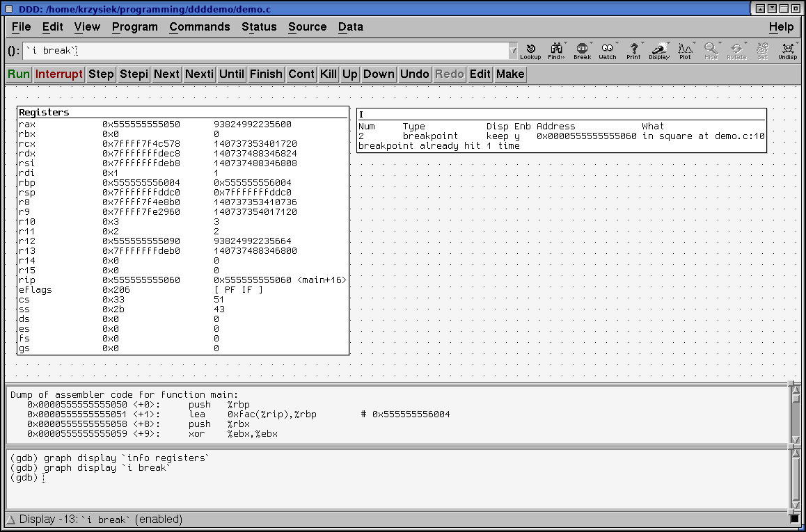Click the Display toolbar icon

[659, 51]
